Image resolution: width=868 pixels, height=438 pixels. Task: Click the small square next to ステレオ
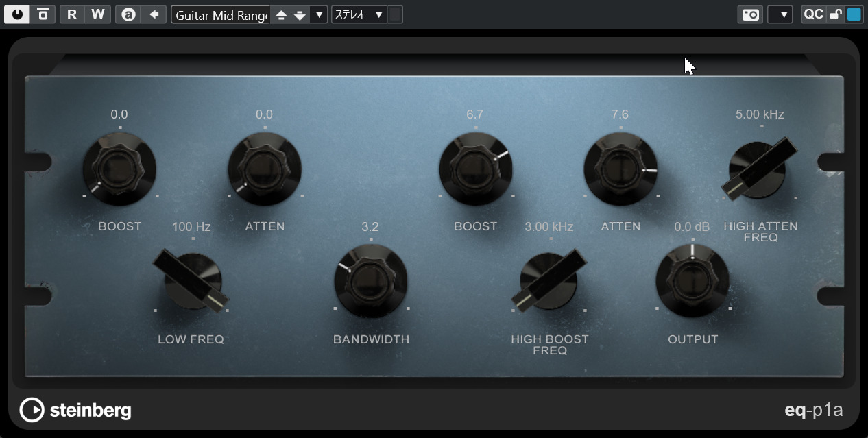tap(395, 15)
